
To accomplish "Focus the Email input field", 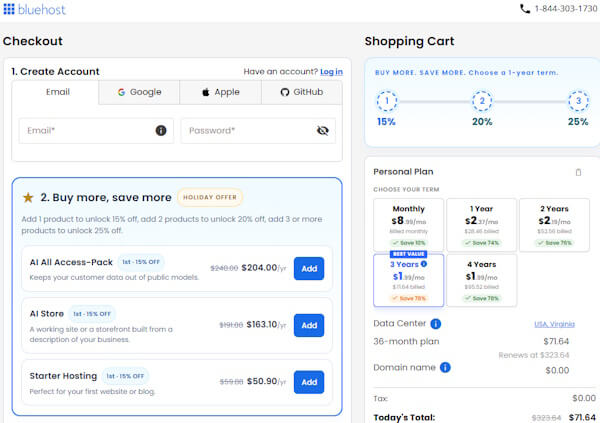I will 96,131.
